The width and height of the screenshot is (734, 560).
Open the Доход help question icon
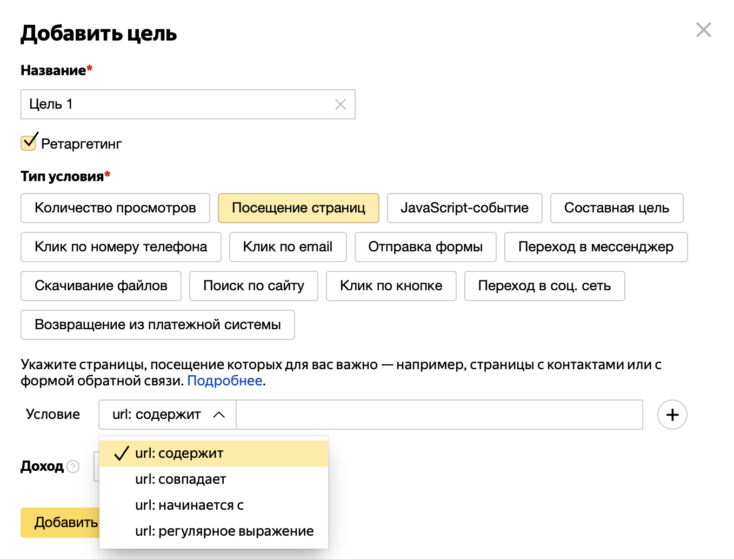[73, 466]
